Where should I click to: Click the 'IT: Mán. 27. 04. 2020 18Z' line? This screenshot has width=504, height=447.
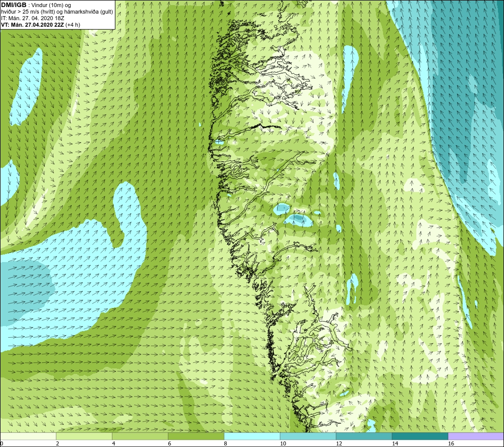coord(33,18)
